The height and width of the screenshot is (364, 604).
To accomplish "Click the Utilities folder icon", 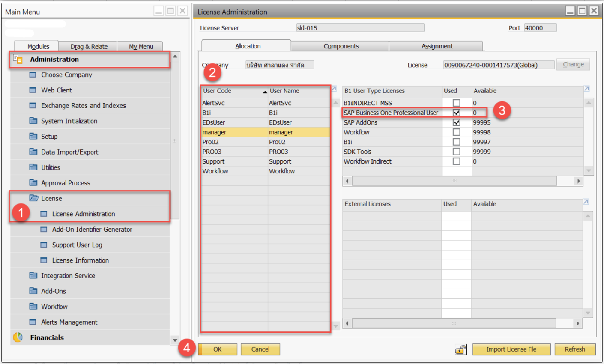I will click(x=33, y=167).
